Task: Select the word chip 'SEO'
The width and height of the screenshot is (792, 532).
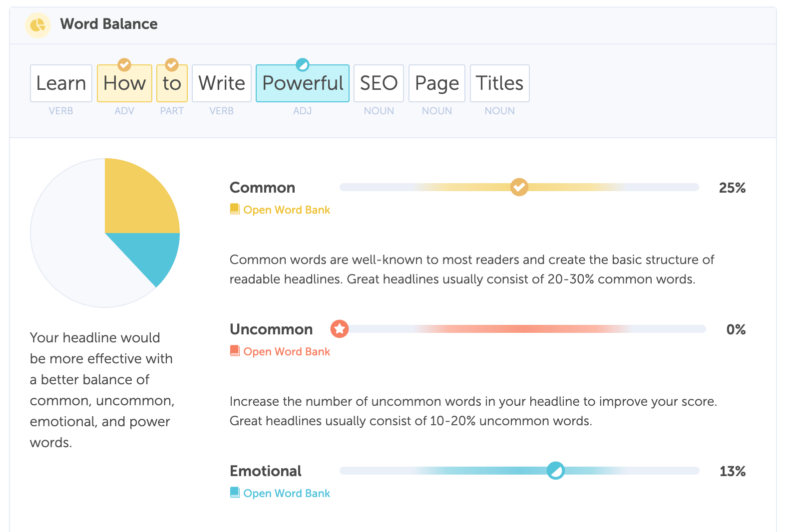Action: (x=378, y=83)
